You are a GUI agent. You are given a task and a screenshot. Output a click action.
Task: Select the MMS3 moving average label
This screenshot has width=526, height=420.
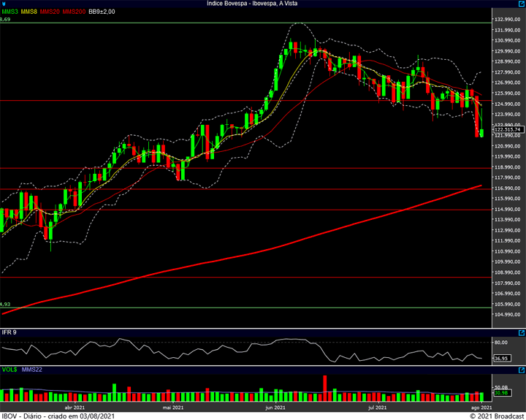[x=9, y=12]
